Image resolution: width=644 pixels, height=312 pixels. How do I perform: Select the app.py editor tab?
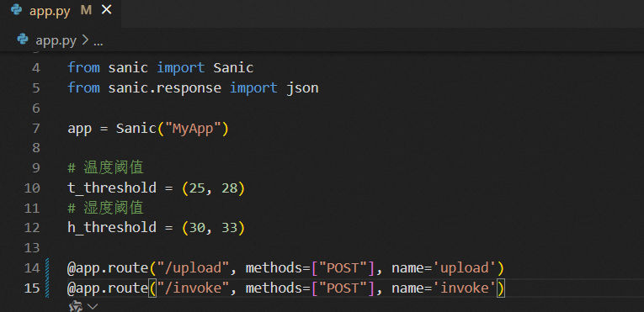tap(61, 11)
